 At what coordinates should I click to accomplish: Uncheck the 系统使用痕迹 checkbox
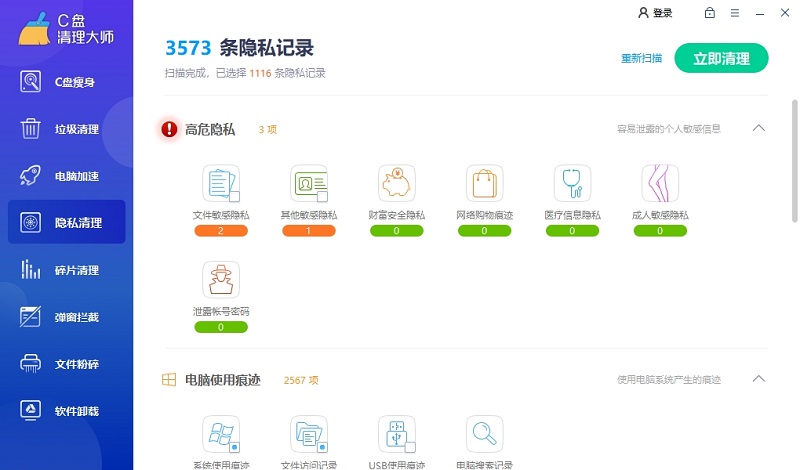click(234, 447)
